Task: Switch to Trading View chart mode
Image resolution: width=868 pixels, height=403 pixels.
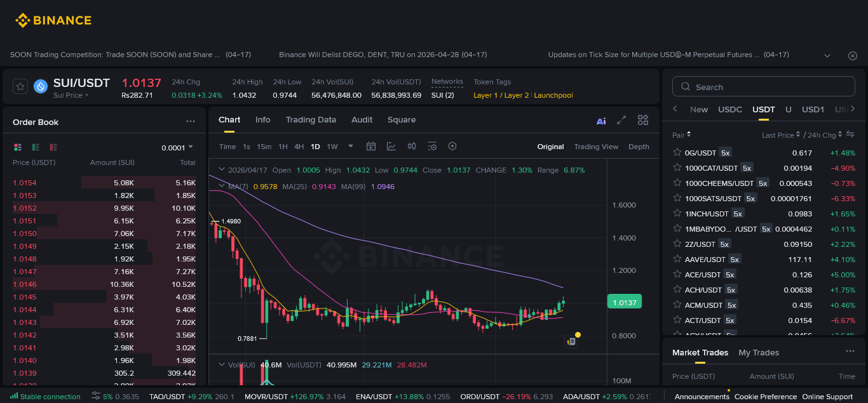Action: click(x=596, y=147)
